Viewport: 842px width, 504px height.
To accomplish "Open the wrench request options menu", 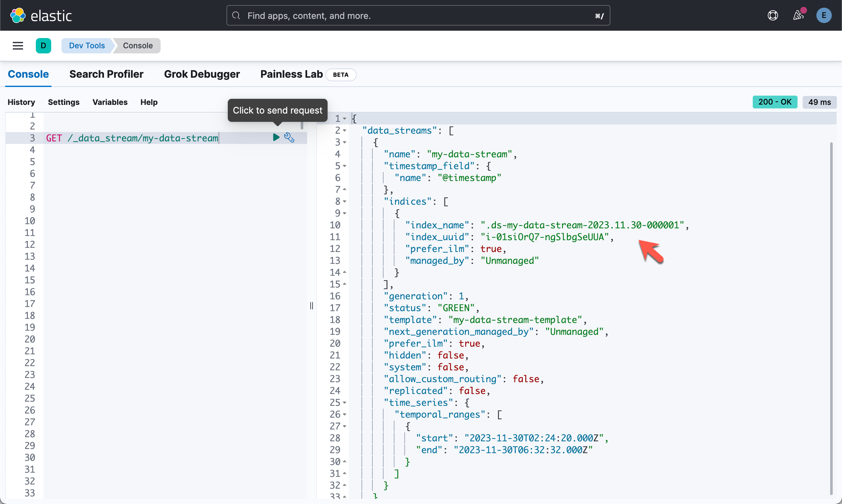I will 289,138.
